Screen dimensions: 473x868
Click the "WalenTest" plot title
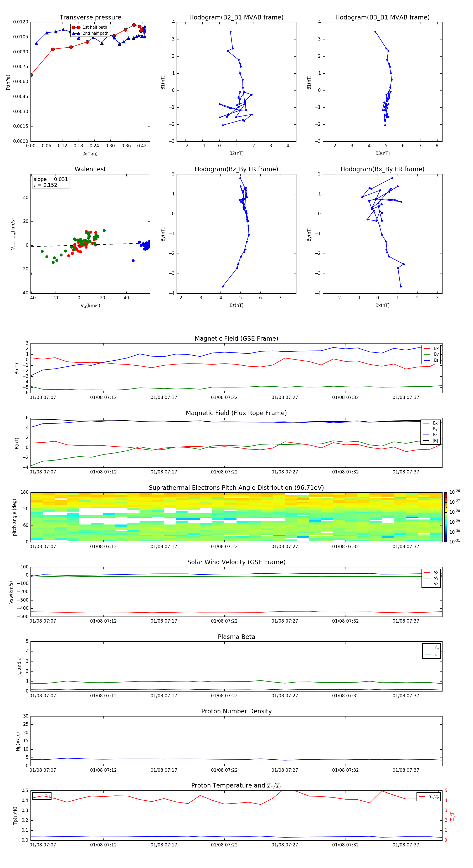click(x=90, y=169)
